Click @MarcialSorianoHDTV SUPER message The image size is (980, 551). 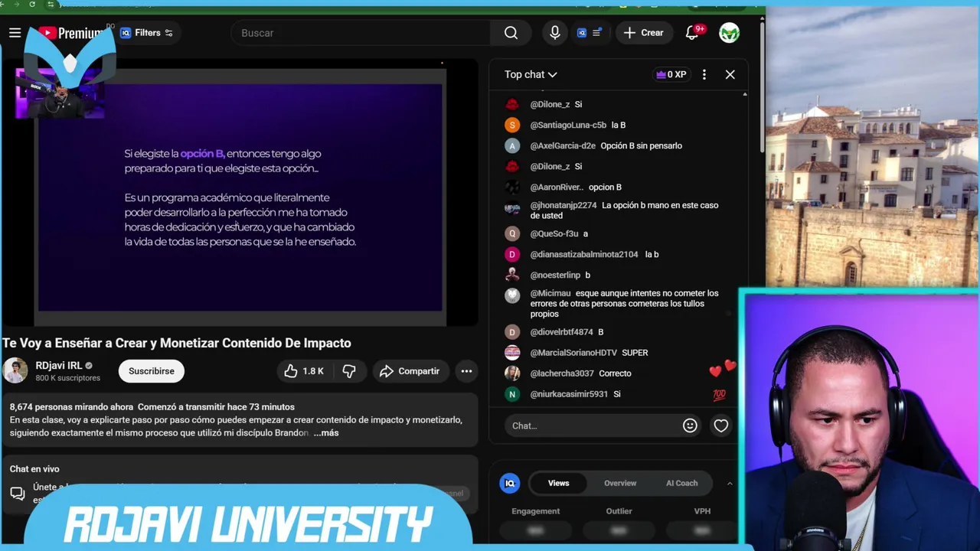pos(635,353)
